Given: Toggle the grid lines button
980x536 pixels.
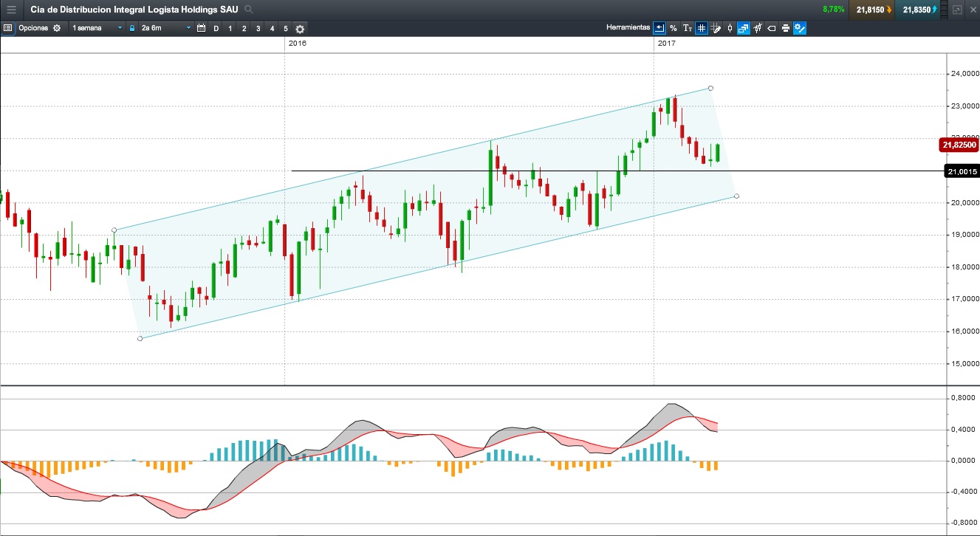Looking at the screenshot, I should [701, 28].
